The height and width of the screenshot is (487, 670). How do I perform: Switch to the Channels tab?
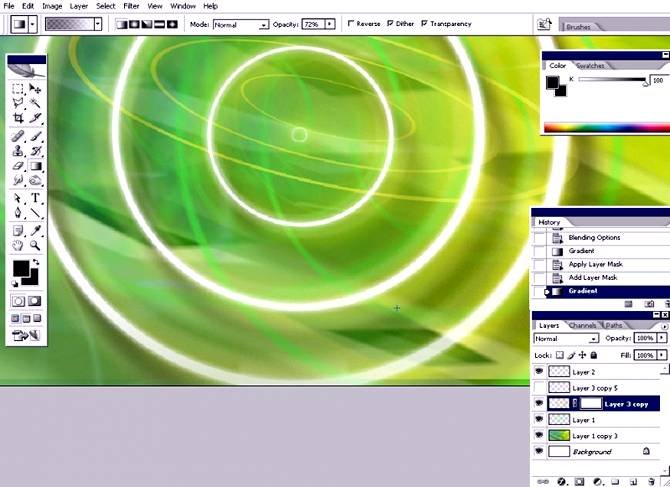click(x=582, y=325)
